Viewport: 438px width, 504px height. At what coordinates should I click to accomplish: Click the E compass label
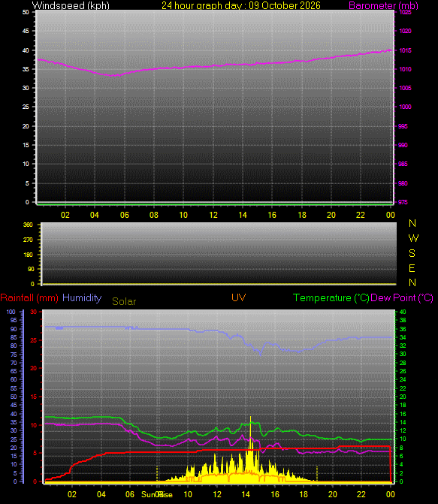tap(412, 268)
